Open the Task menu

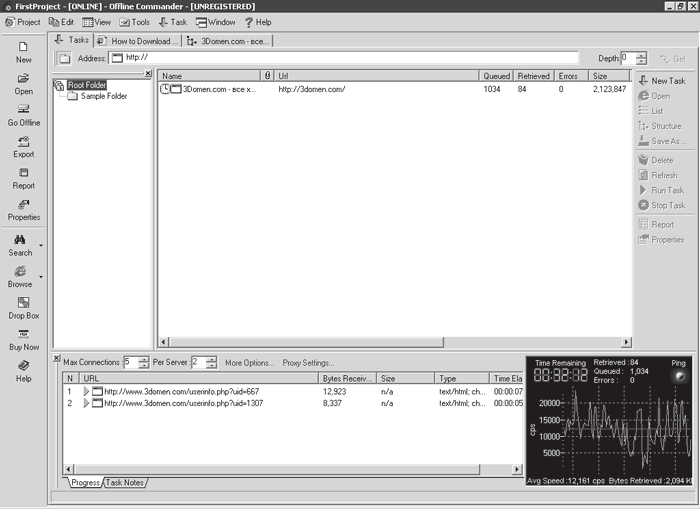coord(173,22)
